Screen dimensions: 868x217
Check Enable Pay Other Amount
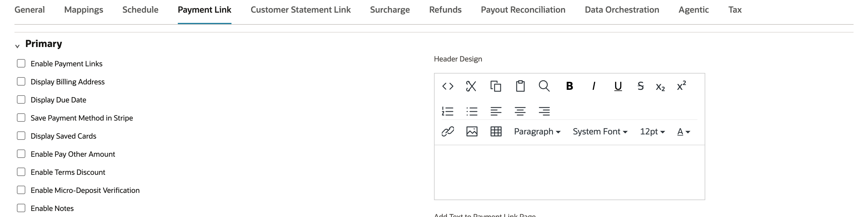(21, 154)
